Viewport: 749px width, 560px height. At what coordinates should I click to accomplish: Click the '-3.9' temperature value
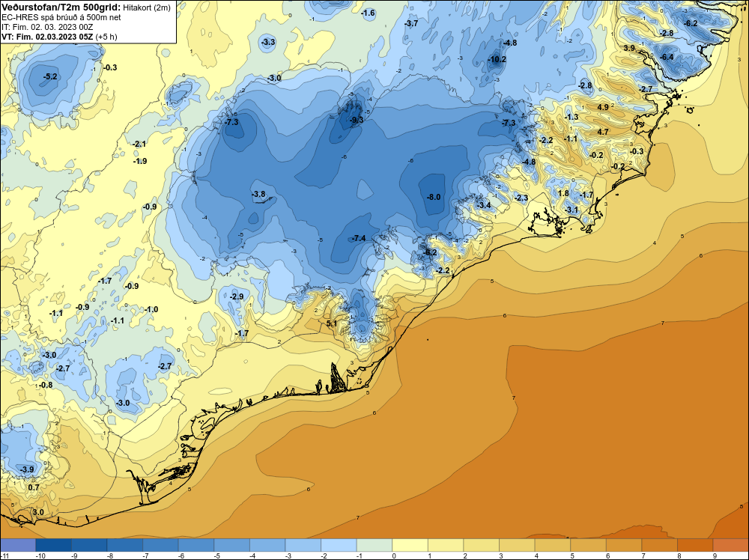coord(27,469)
